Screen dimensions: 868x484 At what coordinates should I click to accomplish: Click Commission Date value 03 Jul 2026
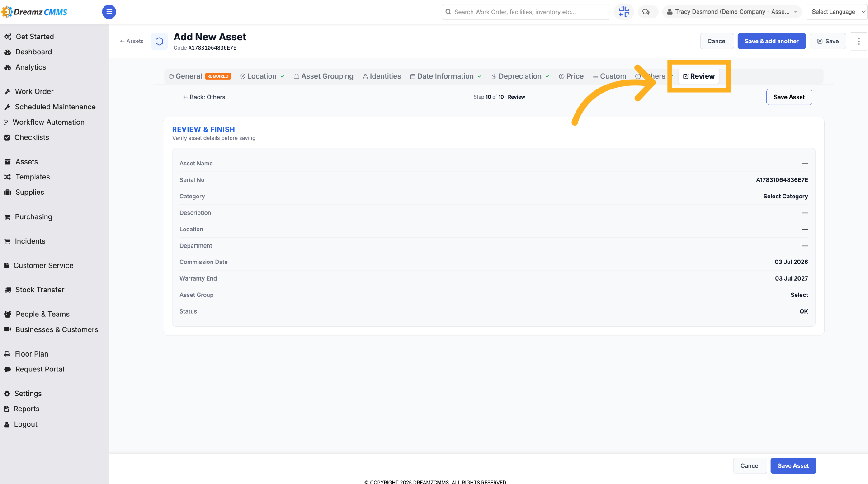pos(791,262)
